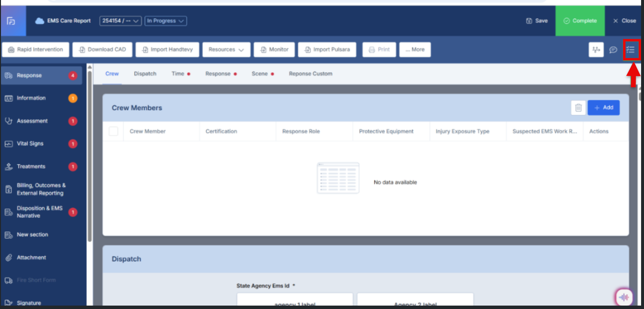The height and width of the screenshot is (309, 644).
Task: Toggle the select-all checkbox in crew table
Action: [x=114, y=131]
